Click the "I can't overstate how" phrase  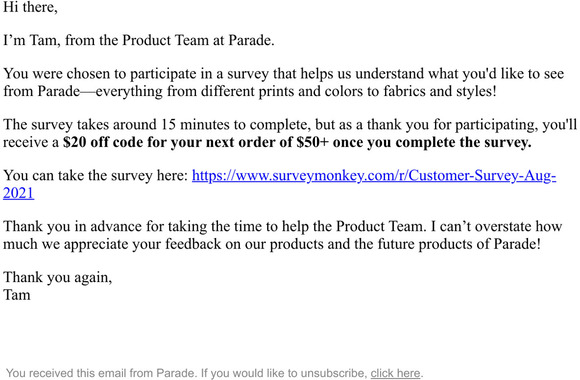point(497,226)
